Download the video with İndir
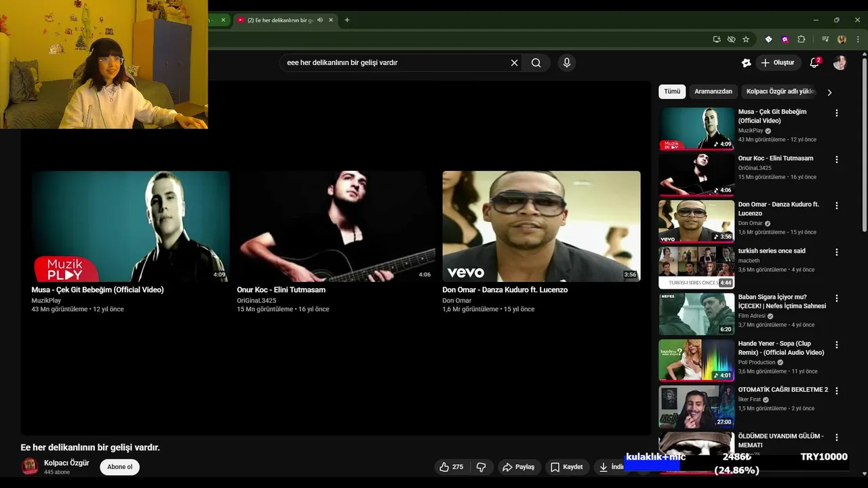This screenshot has width=868, height=488. [x=611, y=467]
